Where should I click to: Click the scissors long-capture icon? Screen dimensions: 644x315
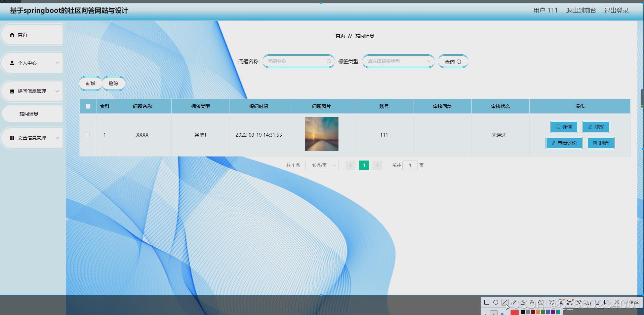pyautogui.click(x=561, y=302)
